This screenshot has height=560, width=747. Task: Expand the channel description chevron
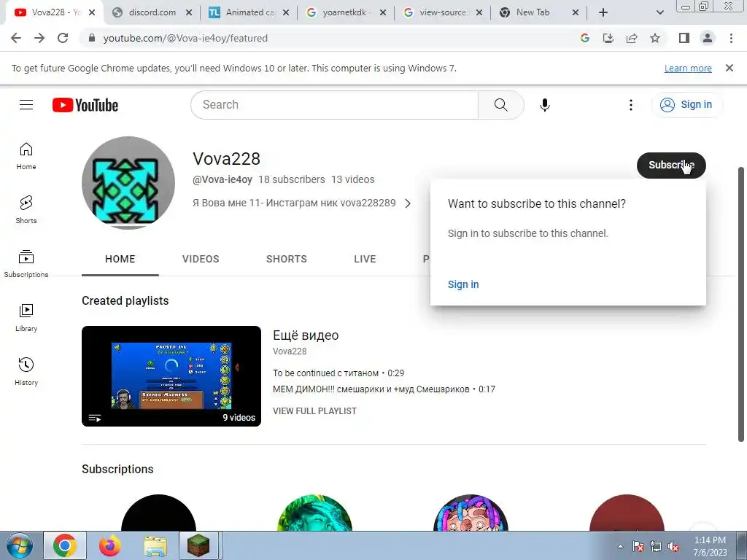[x=408, y=203]
